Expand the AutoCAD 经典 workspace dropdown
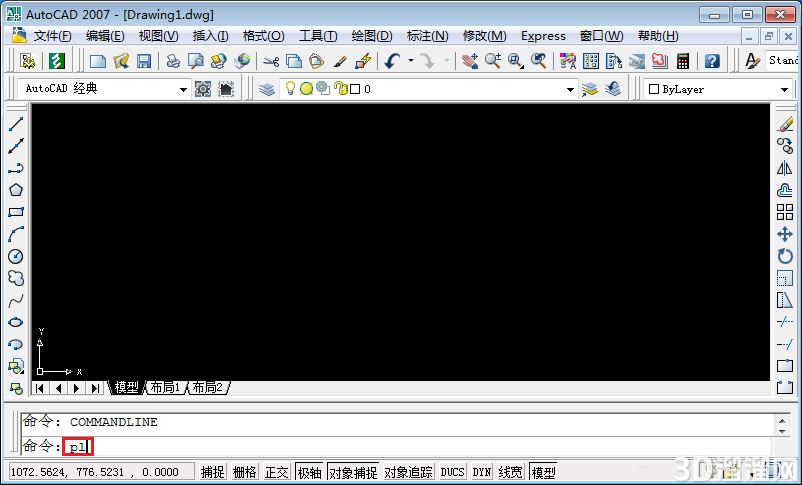 pos(183,90)
